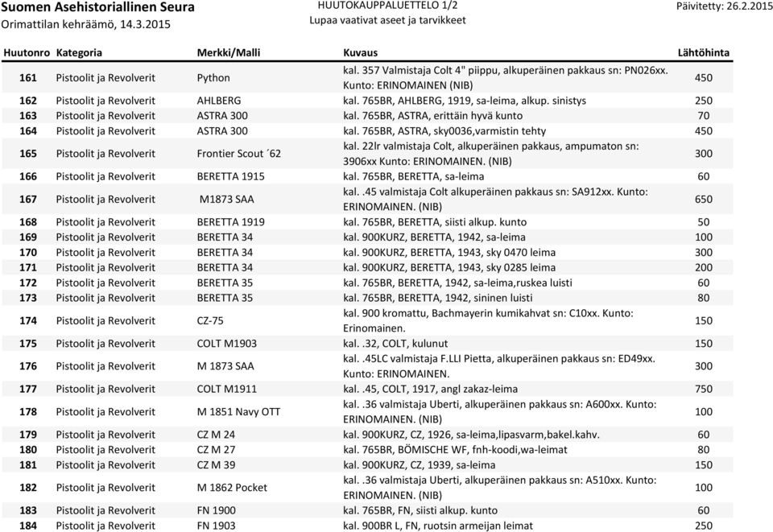Click description 'kal. 900BR L, FN, ruotsin armeijan leimat'
Screen dimensions: 773x532
[x=438, y=526]
